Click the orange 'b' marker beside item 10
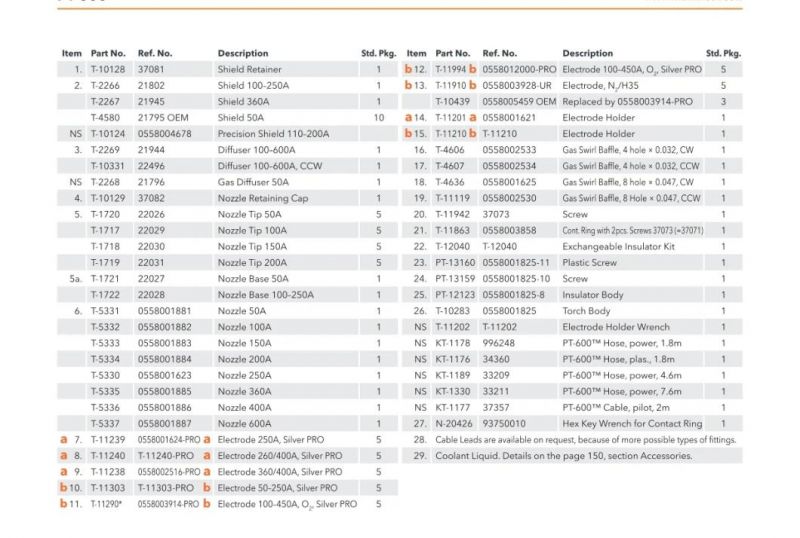The image size is (800, 538). pos(63,487)
